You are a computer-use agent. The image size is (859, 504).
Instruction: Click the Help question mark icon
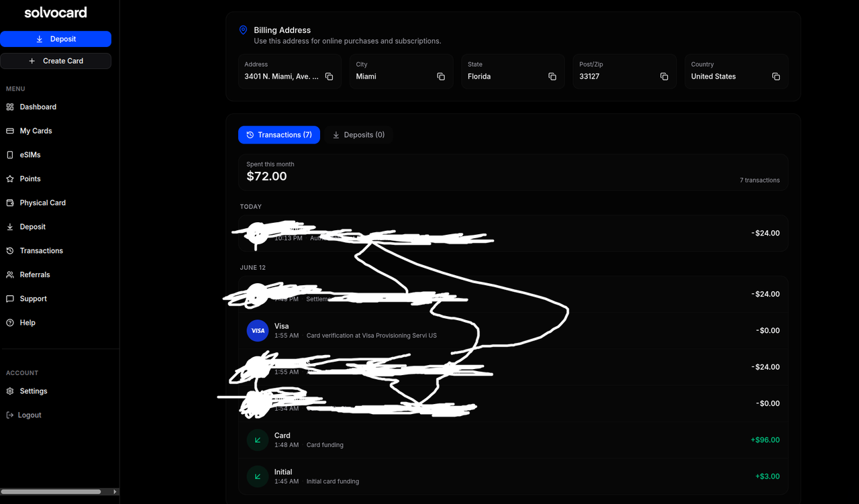(x=10, y=323)
